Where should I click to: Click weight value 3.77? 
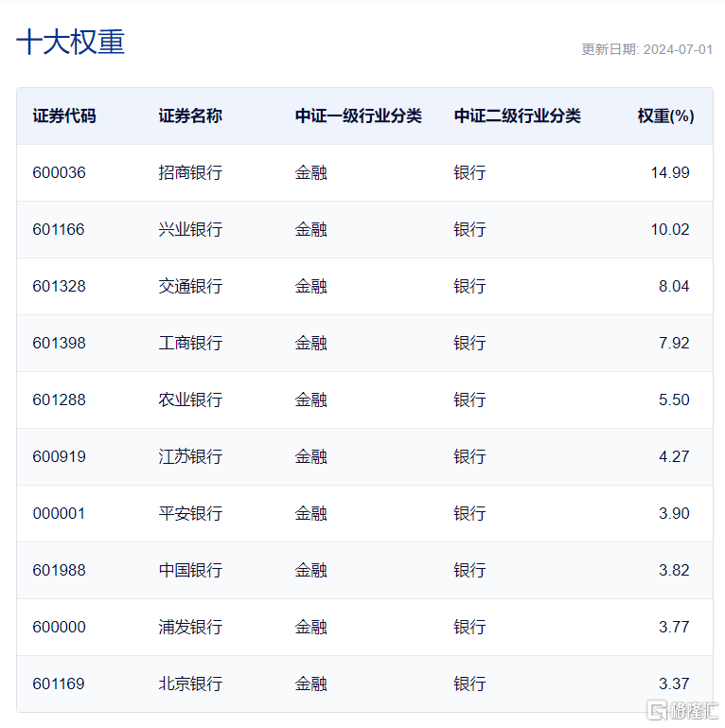tap(674, 628)
